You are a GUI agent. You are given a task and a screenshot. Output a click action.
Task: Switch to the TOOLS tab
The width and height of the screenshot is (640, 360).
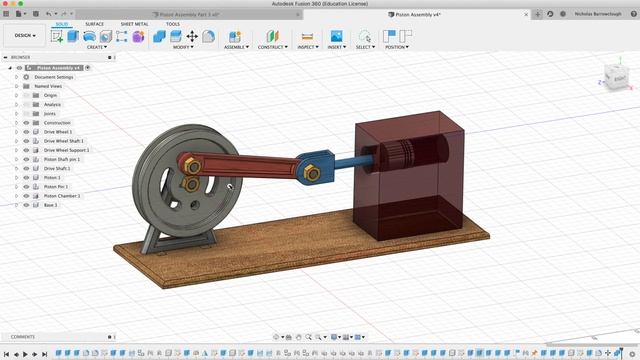point(173,24)
